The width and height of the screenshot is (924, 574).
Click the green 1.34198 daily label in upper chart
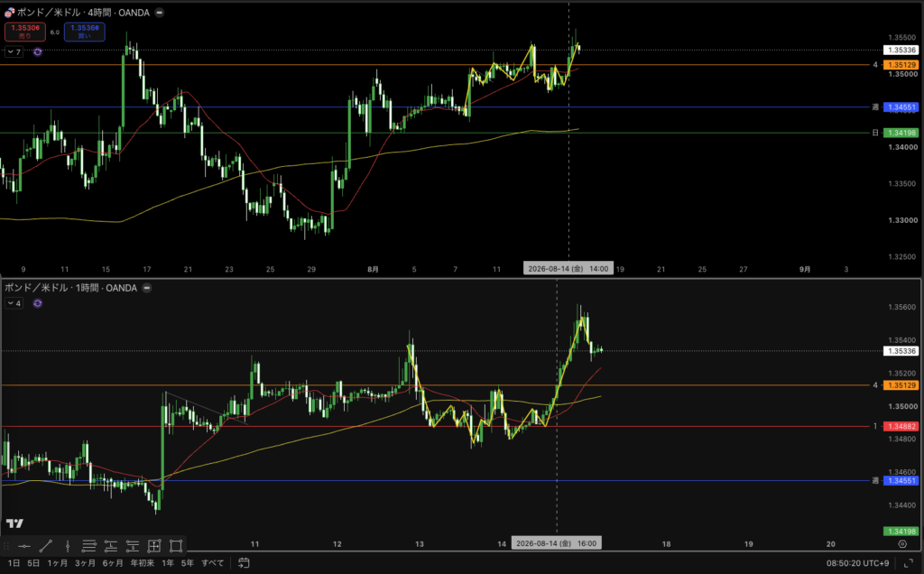tap(901, 133)
